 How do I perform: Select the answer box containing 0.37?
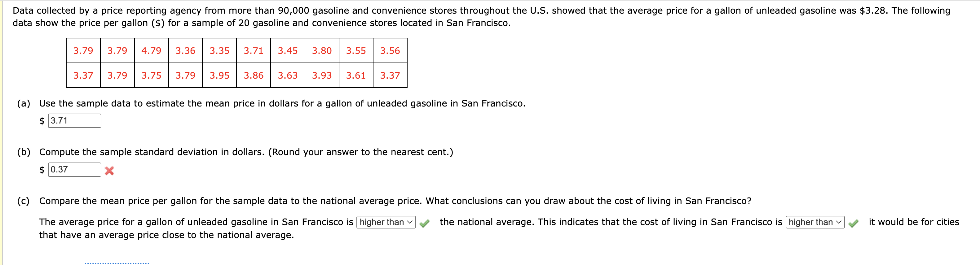pos(75,170)
